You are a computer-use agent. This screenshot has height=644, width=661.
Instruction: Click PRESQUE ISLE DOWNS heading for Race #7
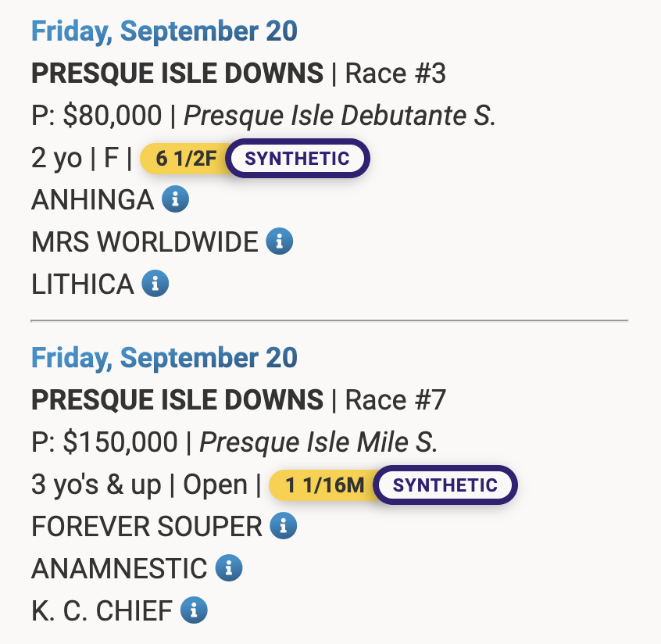click(177, 400)
